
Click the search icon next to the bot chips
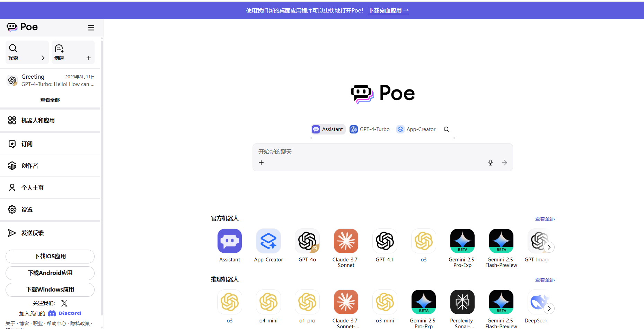point(447,129)
